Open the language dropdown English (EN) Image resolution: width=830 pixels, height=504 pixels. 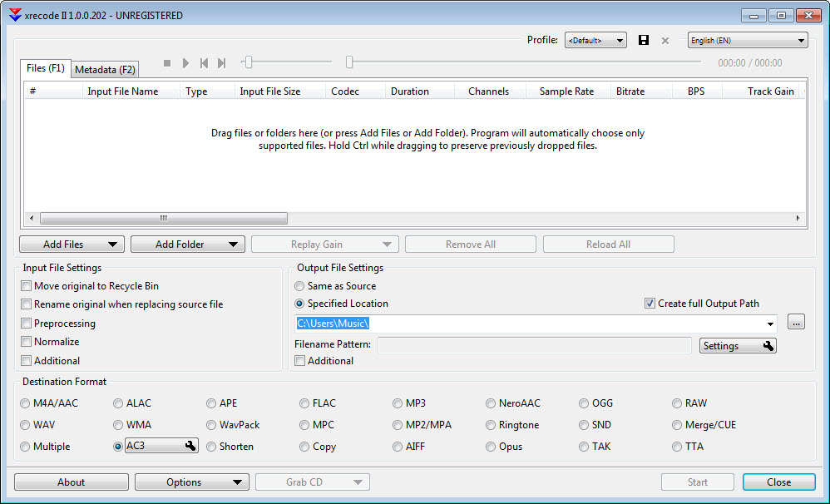pyautogui.click(x=748, y=40)
